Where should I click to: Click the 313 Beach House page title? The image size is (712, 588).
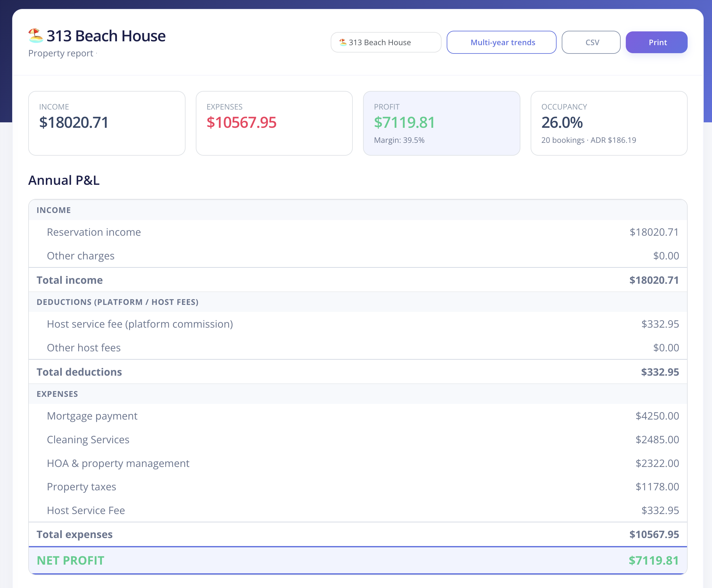coord(106,36)
